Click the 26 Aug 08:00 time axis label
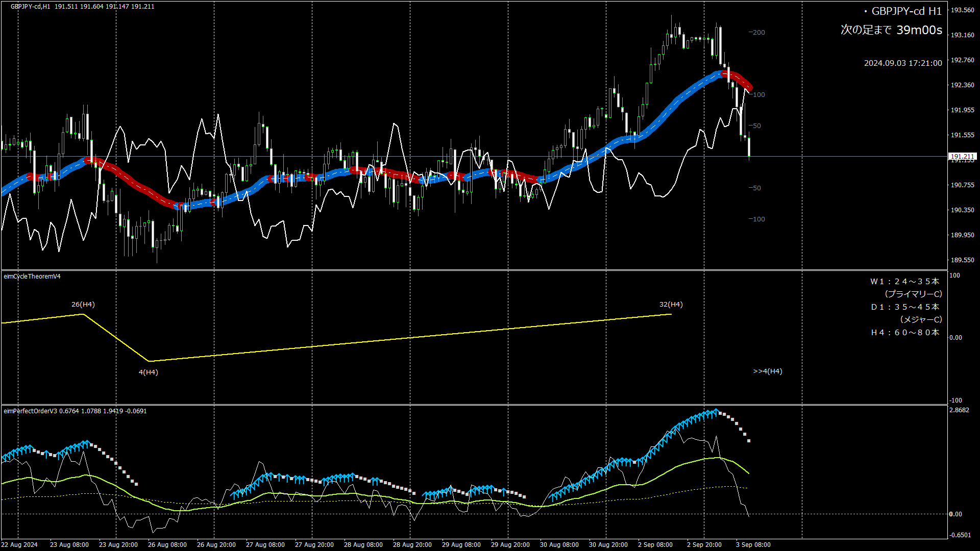Screen dimensions: 980x551 click(167, 545)
